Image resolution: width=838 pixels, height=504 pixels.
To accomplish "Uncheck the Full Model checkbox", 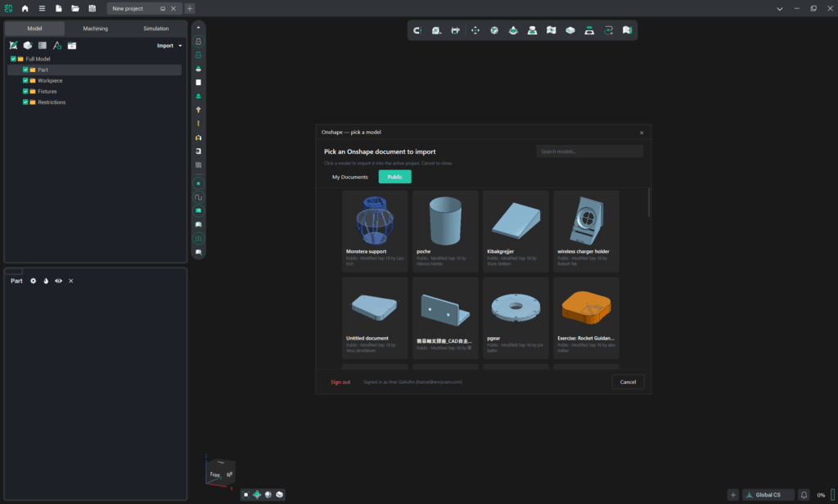I will [13, 59].
